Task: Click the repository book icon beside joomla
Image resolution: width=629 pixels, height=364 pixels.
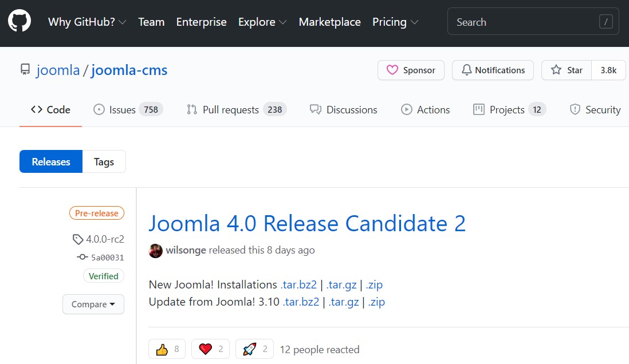Action: click(25, 70)
